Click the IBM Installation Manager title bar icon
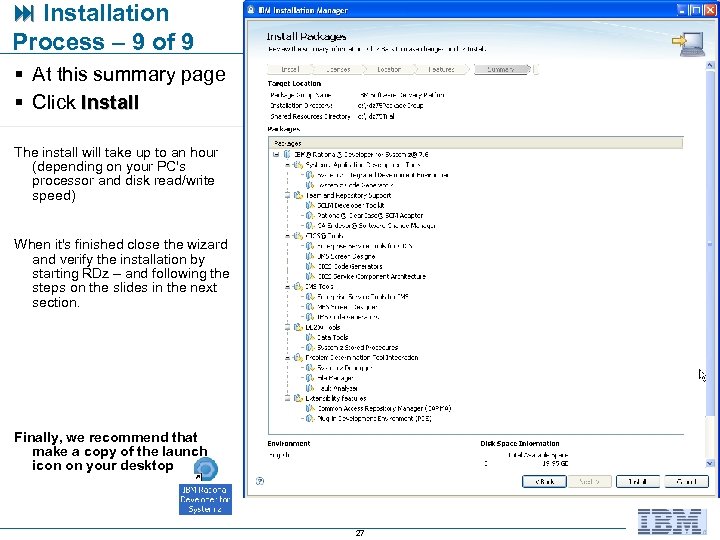This screenshot has height=540, width=720. 251,10
